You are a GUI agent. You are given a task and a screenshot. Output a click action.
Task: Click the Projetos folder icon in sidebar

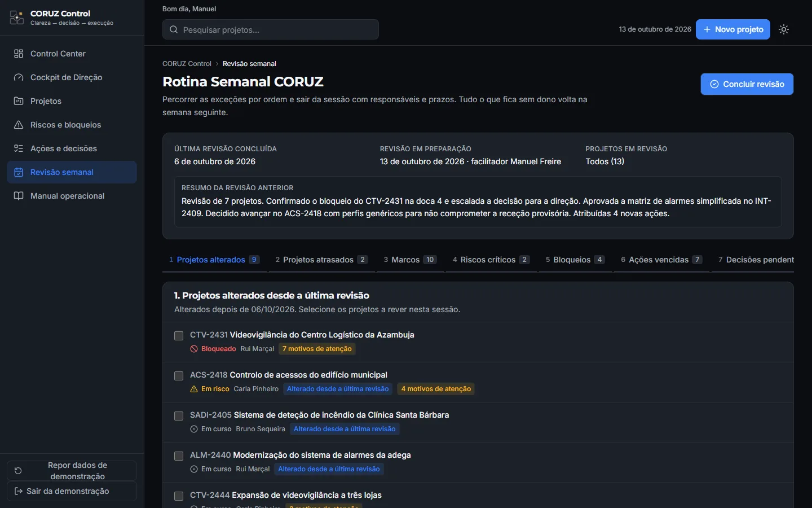(19, 101)
